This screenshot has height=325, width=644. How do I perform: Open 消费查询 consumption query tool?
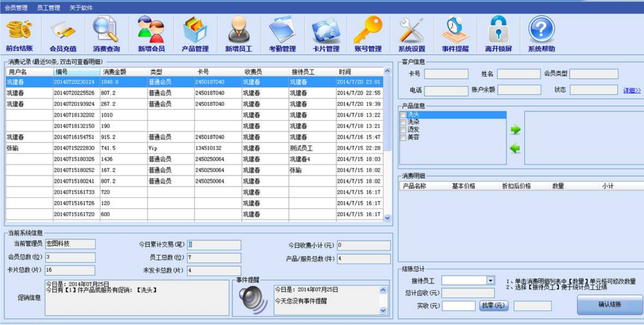tap(106, 34)
